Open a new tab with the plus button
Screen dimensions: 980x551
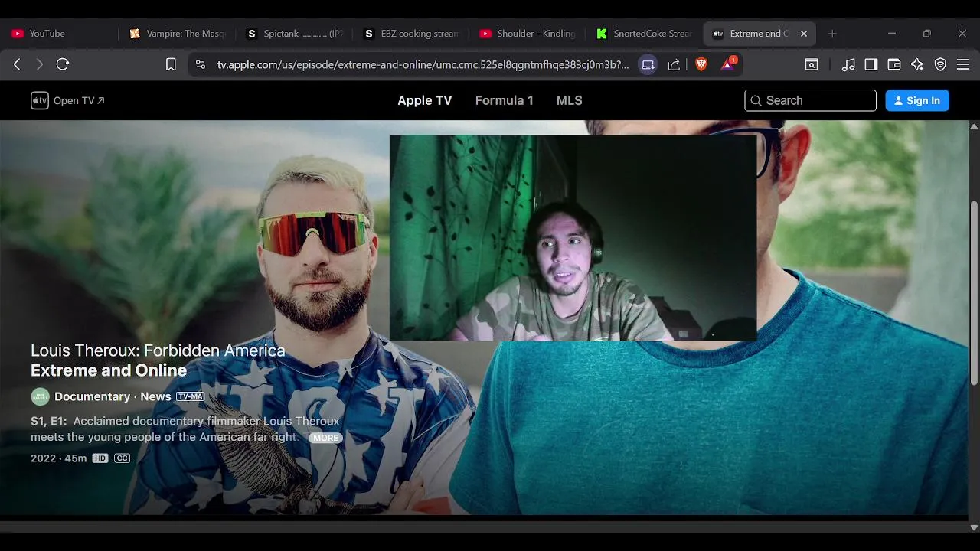tap(832, 34)
